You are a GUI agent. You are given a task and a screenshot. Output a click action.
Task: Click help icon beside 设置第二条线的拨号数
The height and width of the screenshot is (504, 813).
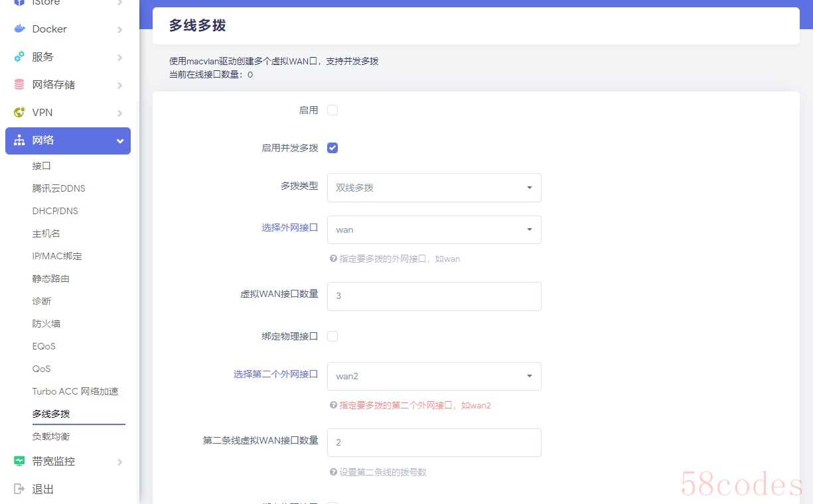tap(333, 472)
